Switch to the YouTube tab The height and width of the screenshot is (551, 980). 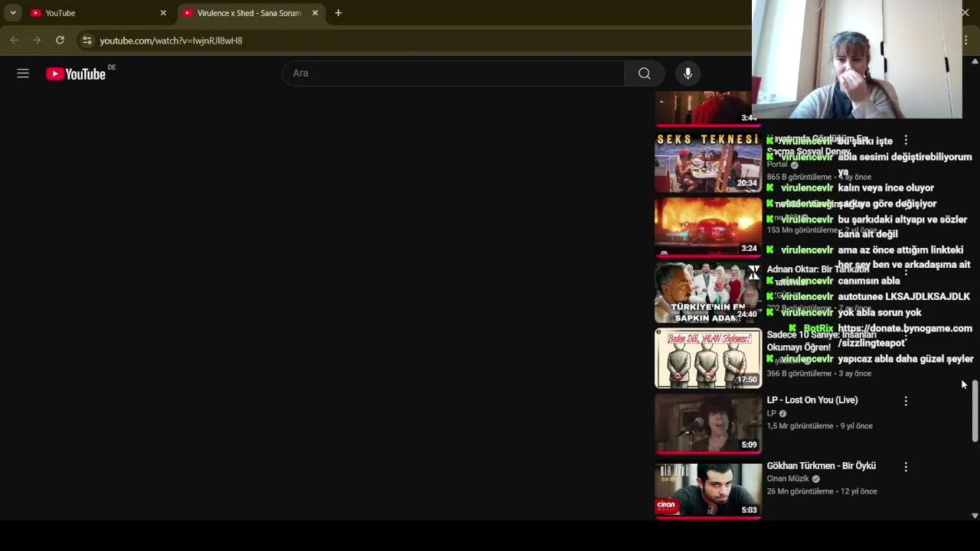[98, 13]
